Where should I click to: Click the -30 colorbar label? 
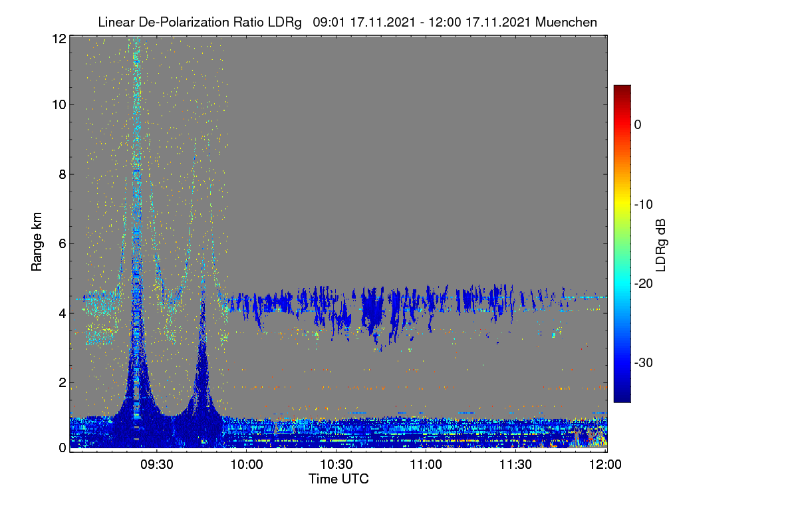tap(642, 363)
